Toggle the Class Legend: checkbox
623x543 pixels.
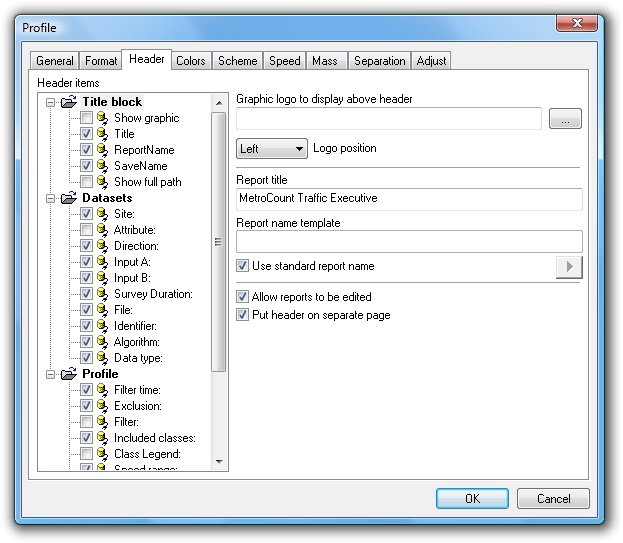(x=86, y=453)
